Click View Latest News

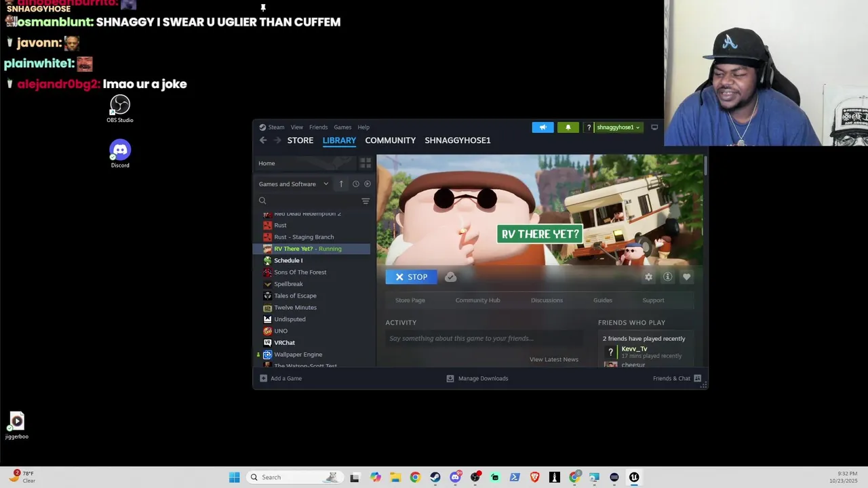tap(554, 359)
